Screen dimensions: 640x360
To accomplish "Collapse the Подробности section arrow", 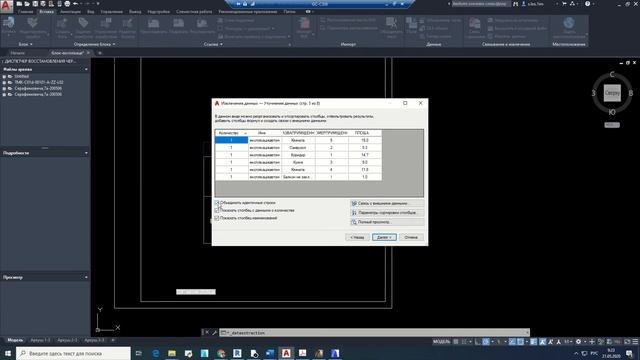I will tap(86, 153).
